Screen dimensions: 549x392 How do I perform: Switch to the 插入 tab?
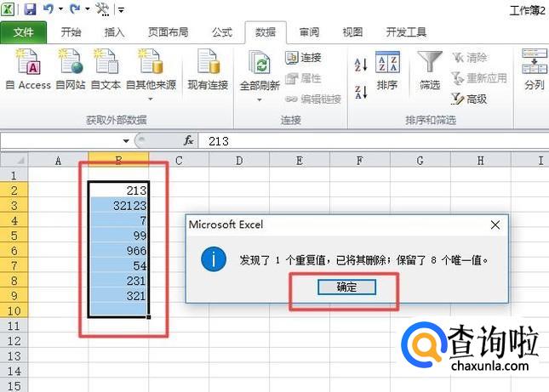point(115,32)
